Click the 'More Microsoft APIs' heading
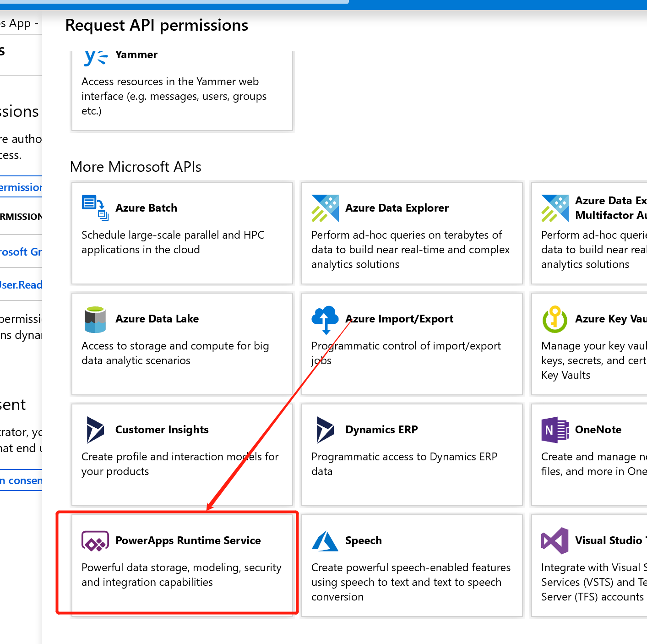Viewport: 647px width, 644px height. click(136, 167)
